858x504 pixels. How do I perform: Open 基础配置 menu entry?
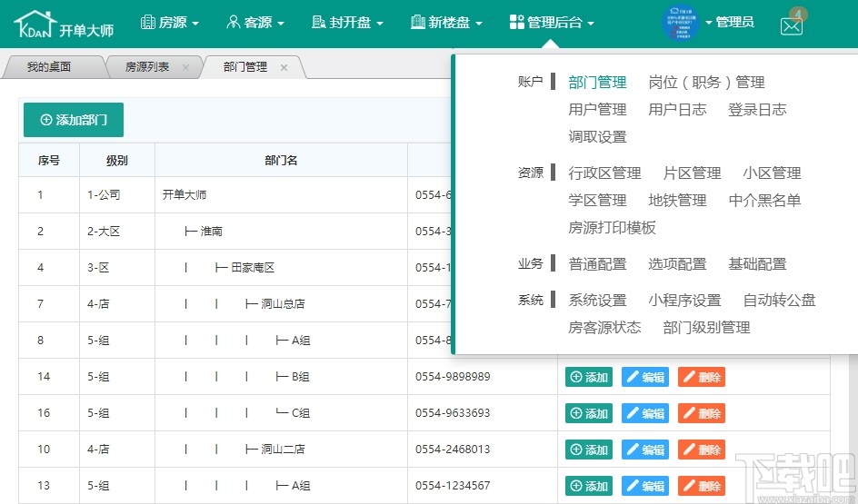[x=757, y=264]
